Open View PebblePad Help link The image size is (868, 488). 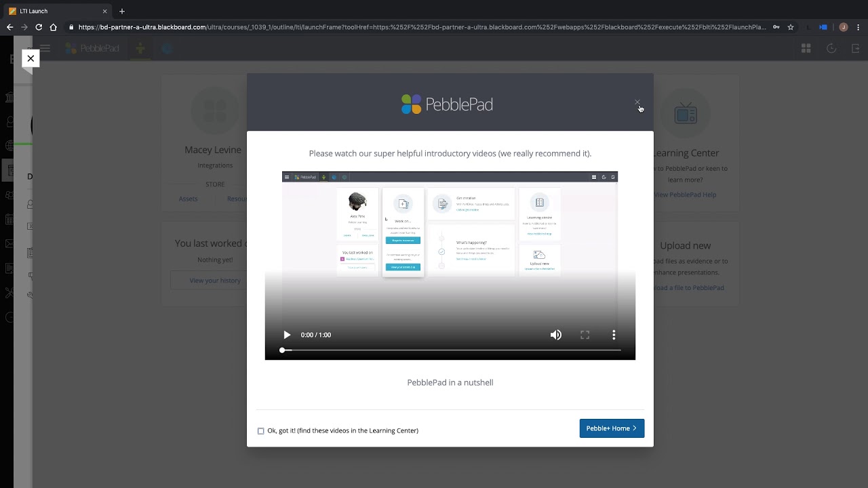[685, 195]
